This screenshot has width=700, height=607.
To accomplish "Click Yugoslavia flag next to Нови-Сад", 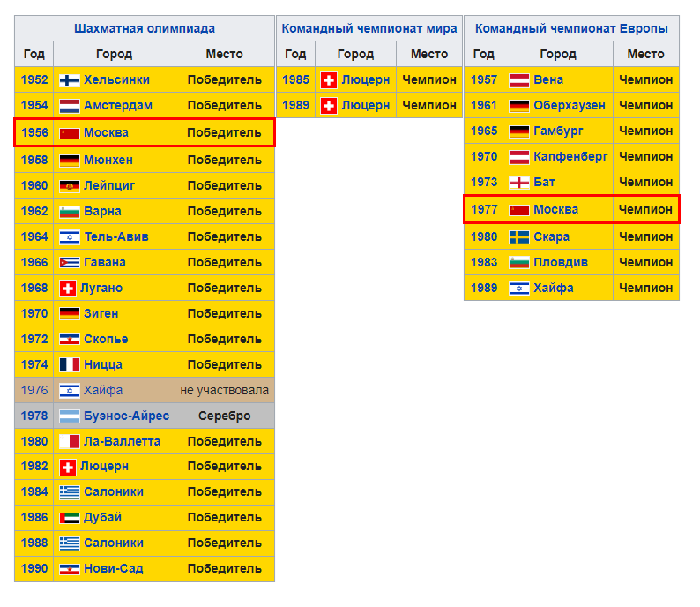I will pyautogui.click(x=70, y=569).
